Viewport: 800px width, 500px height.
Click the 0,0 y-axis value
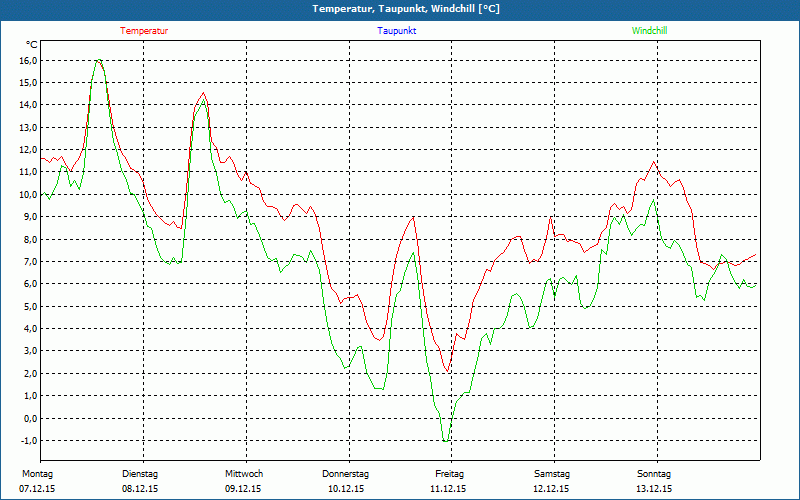(x=30, y=418)
